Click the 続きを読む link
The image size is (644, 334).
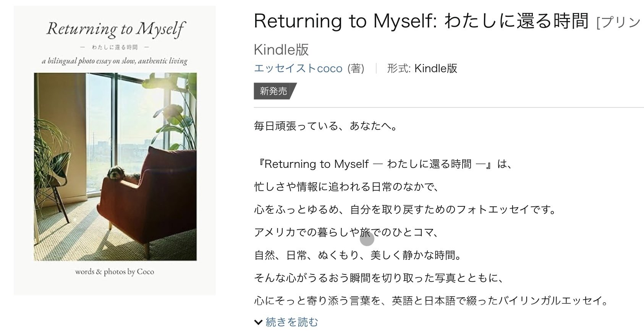pos(291,322)
